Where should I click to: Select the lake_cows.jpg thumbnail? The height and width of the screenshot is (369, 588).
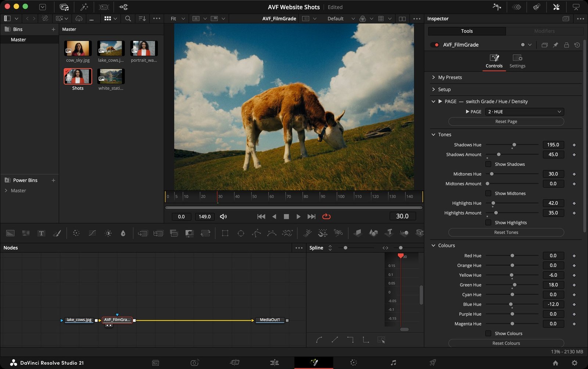111,48
